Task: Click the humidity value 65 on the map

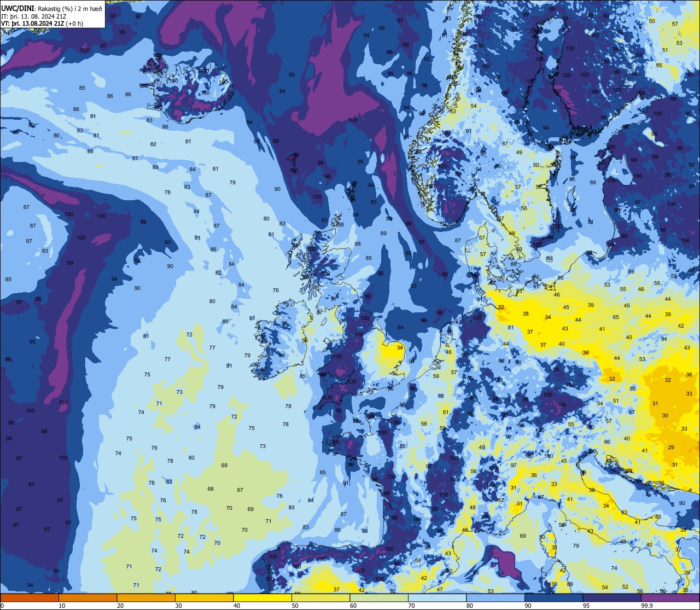Action: [616, 317]
